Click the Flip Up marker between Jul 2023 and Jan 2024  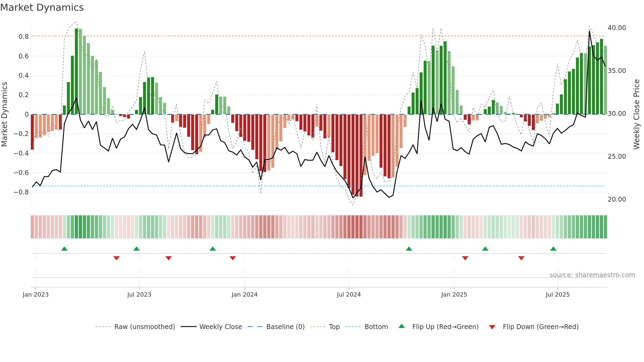click(213, 249)
